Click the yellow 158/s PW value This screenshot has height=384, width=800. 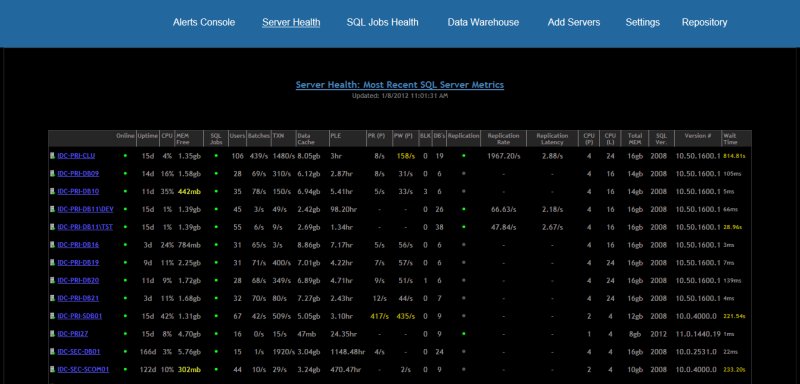pos(405,156)
